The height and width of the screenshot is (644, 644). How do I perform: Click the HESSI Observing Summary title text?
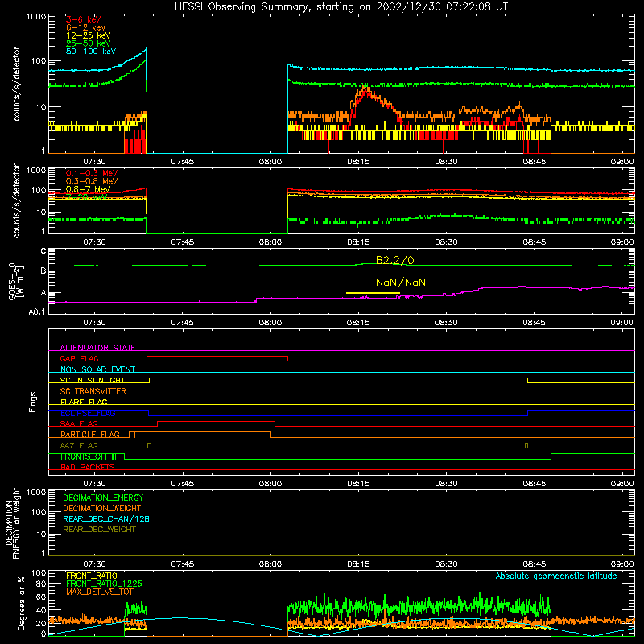[x=341, y=7]
